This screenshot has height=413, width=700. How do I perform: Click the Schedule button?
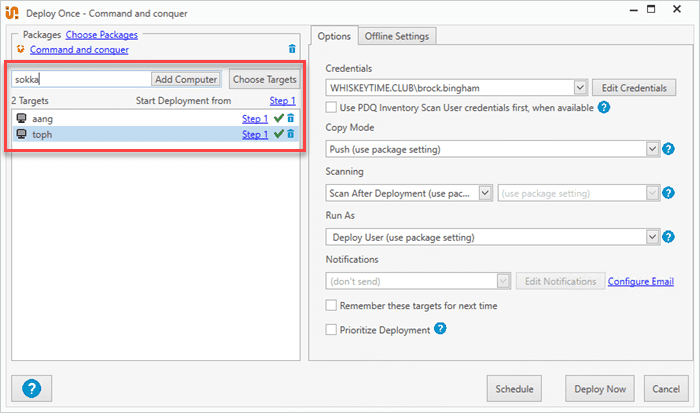click(x=514, y=388)
